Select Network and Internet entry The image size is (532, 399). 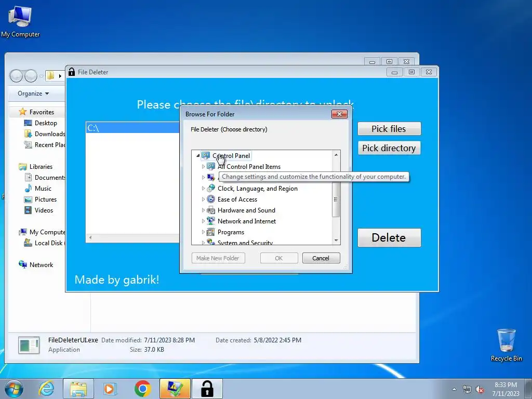tap(247, 221)
